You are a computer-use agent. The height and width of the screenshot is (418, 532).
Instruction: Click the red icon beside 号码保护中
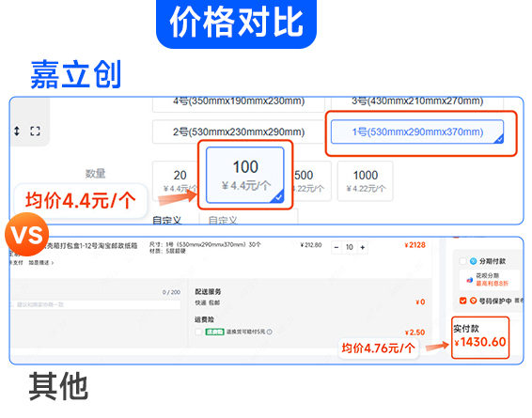tap(474, 301)
